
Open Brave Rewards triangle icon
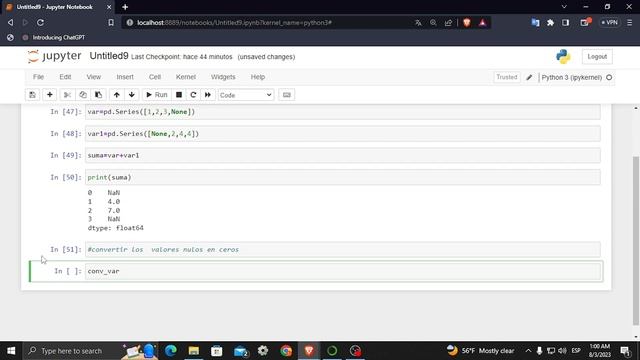pos(482,23)
